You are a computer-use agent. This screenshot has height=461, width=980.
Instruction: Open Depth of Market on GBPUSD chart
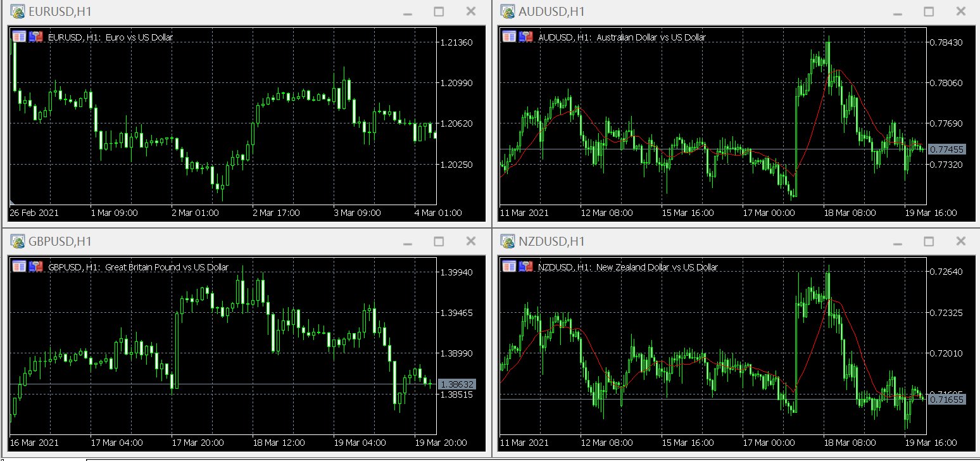(36, 267)
